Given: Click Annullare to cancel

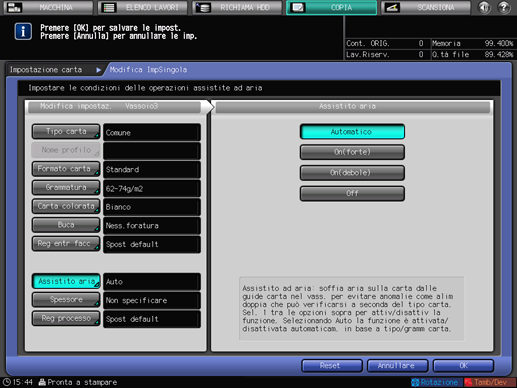Looking at the screenshot, I should click(x=397, y=366).
